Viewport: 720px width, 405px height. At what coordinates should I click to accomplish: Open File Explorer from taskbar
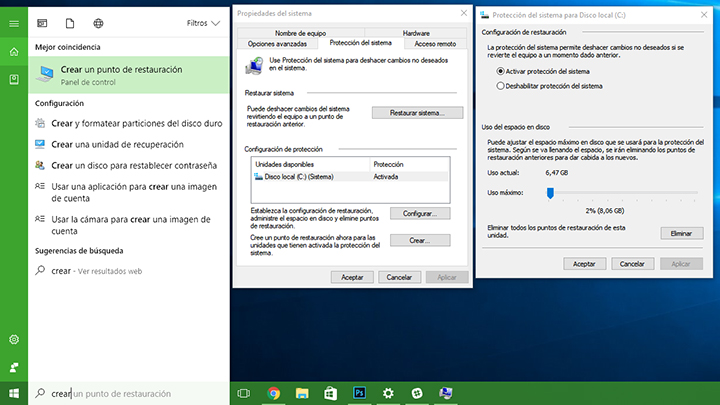coord(302,393)
